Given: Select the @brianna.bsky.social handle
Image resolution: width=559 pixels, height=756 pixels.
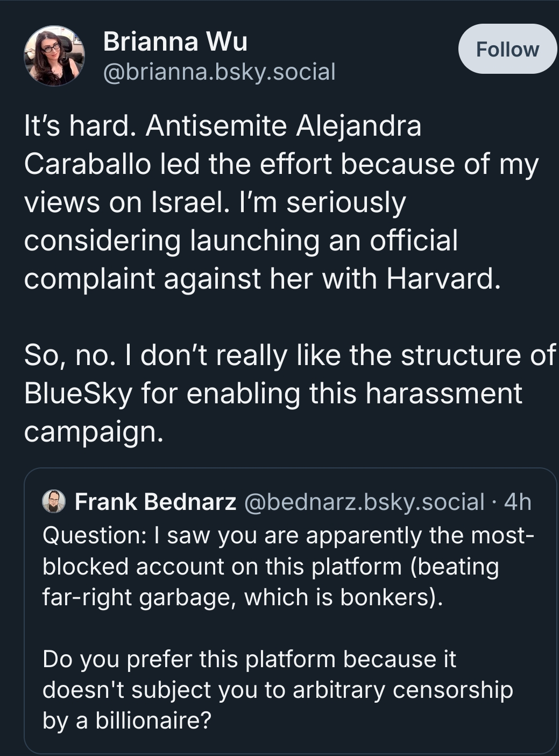Looking at the screenshot, I should (219, 72).
